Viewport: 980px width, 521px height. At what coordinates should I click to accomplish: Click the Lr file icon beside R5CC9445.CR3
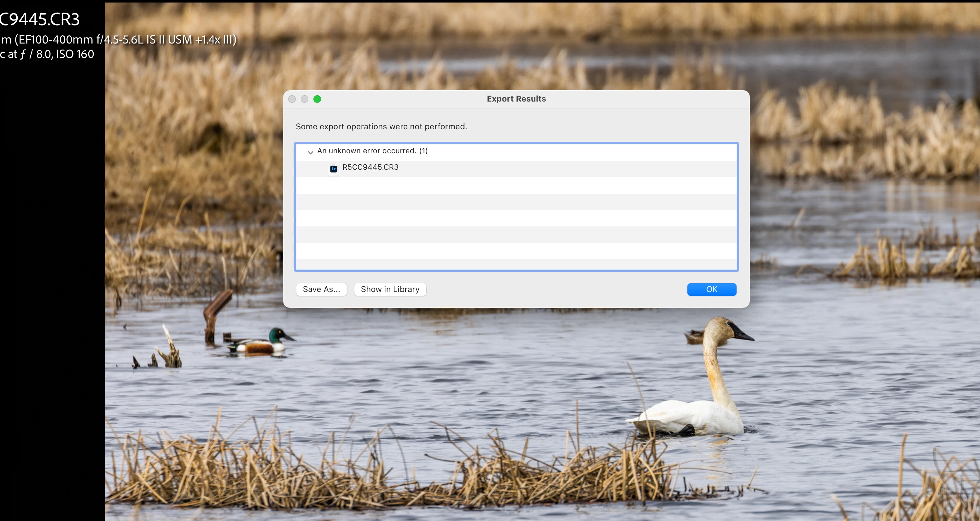333,169
